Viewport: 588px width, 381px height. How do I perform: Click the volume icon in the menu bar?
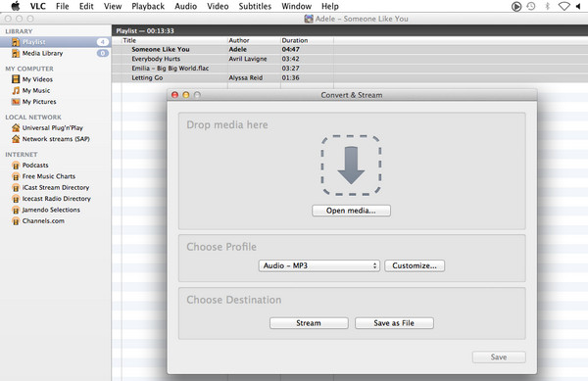(579, 7)
